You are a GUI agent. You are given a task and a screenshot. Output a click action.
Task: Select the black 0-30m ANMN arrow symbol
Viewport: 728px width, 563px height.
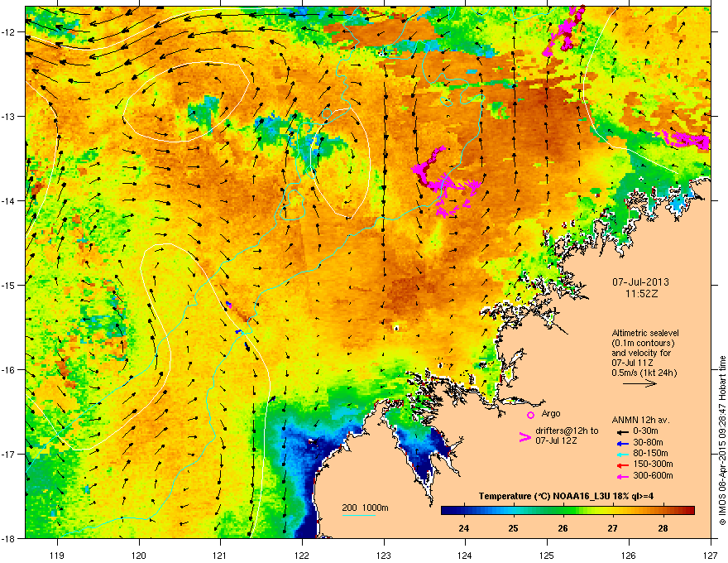pyautogui.click(x=622, y=431)
